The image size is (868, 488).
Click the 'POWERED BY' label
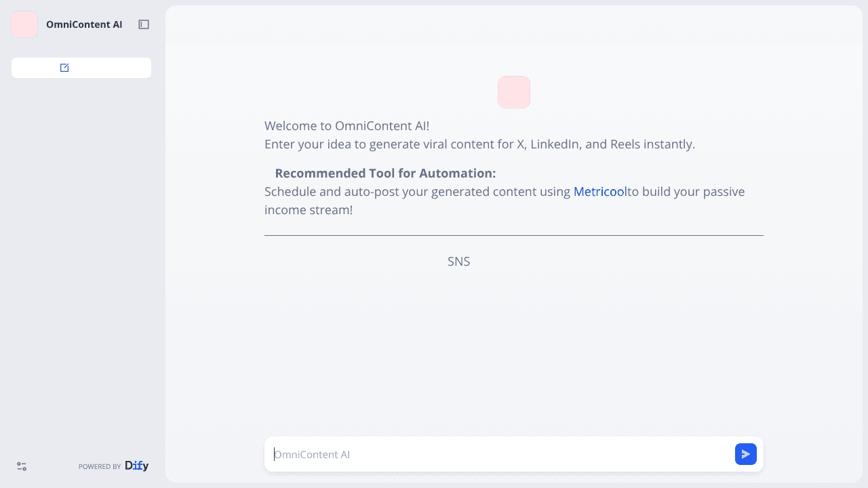click(100, 466)
